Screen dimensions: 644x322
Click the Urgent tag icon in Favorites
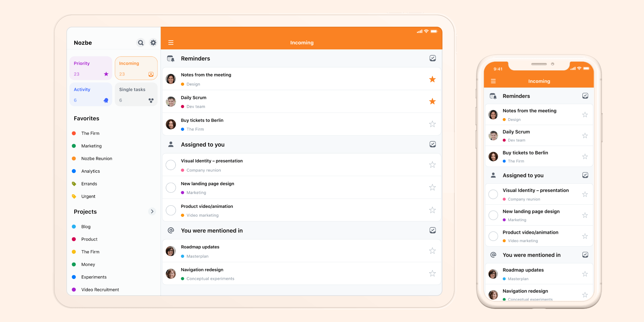coord(74,196)
